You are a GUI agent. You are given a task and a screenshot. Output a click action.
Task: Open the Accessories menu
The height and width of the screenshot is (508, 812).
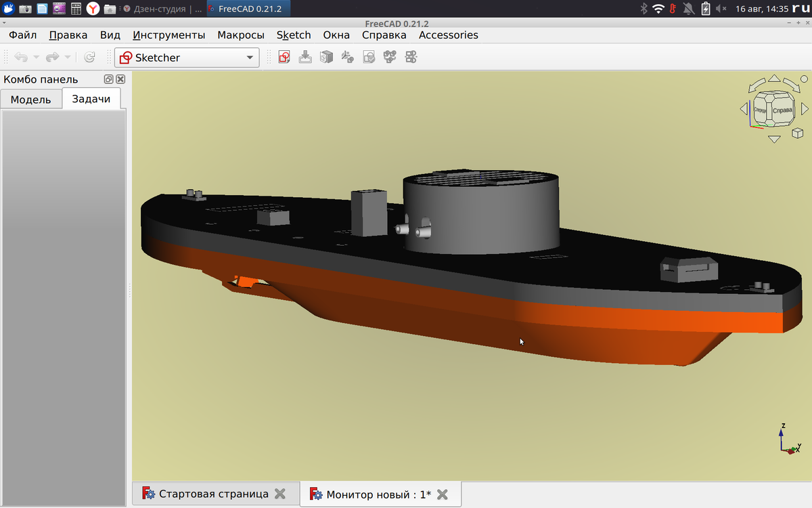coord(449,35)
